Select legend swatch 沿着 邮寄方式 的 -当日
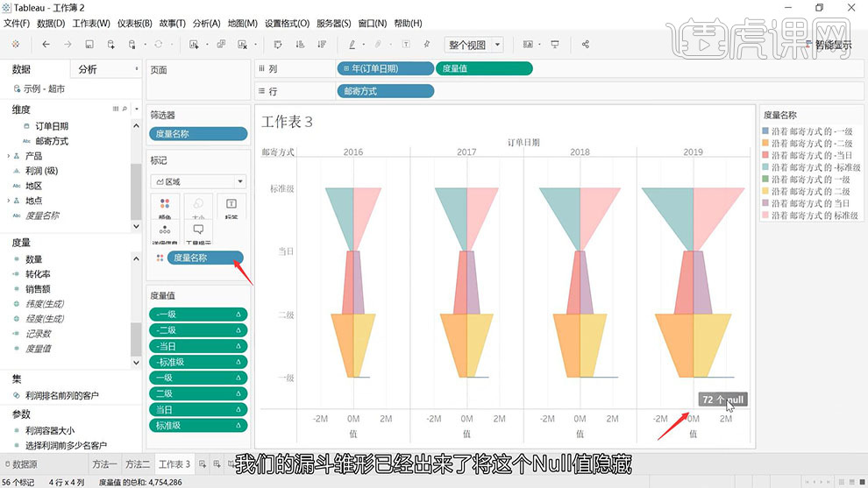 coord(765,155)
